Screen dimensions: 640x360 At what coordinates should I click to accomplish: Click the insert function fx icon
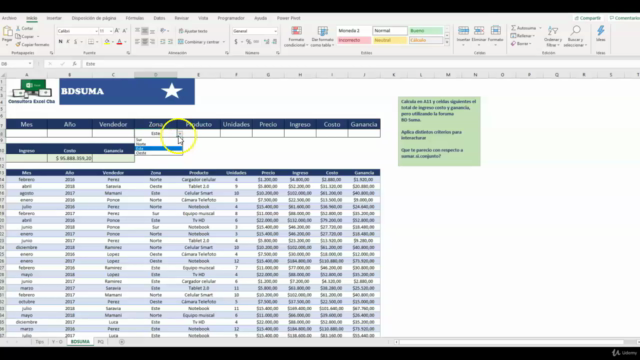[x=74, y=64]
